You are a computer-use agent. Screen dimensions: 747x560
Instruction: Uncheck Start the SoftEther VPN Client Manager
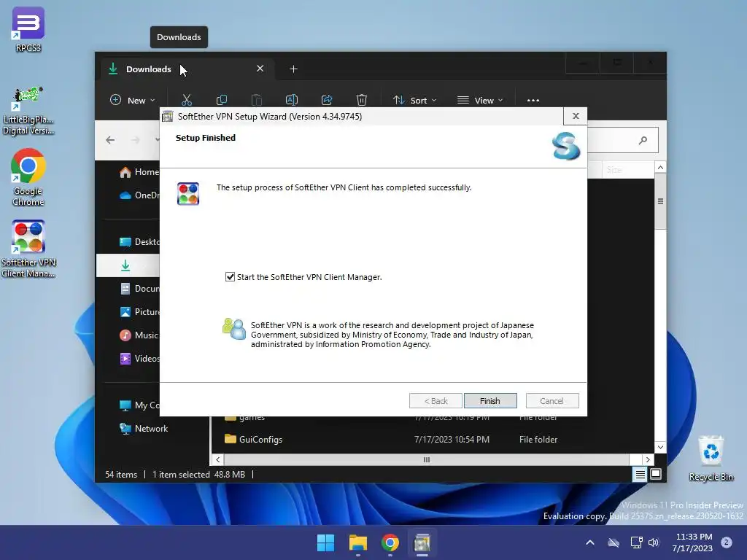[230, 277]
